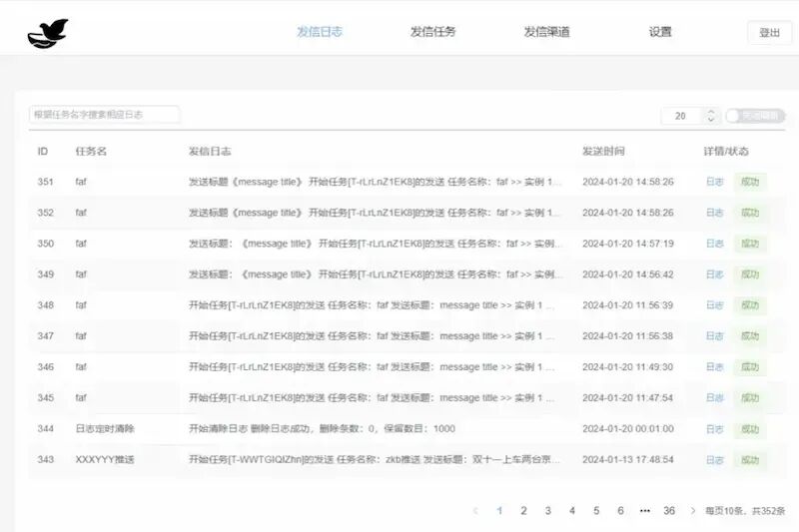Select page 2 in the pagination

click(x=523, y=511)
